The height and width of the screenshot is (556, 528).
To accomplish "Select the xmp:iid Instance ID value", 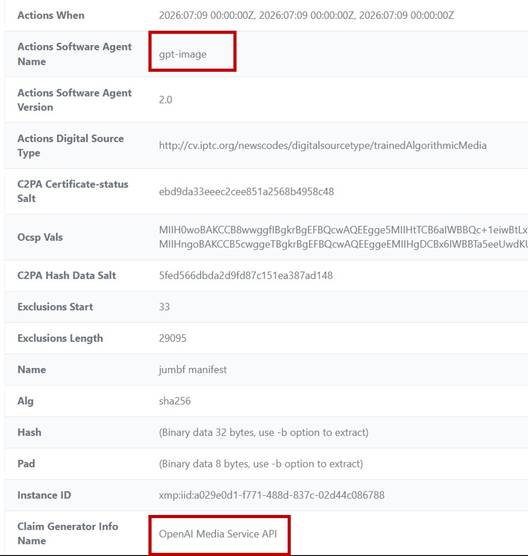I will click(x=272, y=495).
